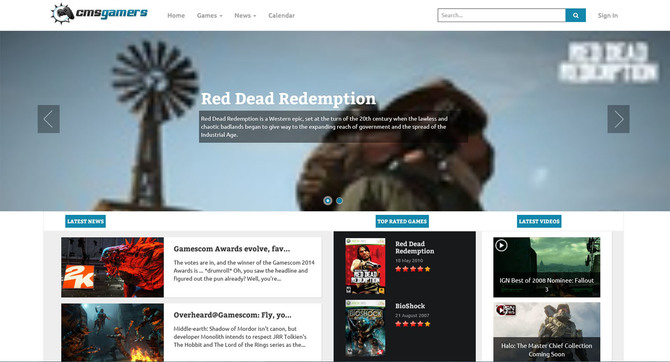Viewport: 670px width, 362px height.
Task: Open the BioShock cover art
Action: click(x=365, y=328)
